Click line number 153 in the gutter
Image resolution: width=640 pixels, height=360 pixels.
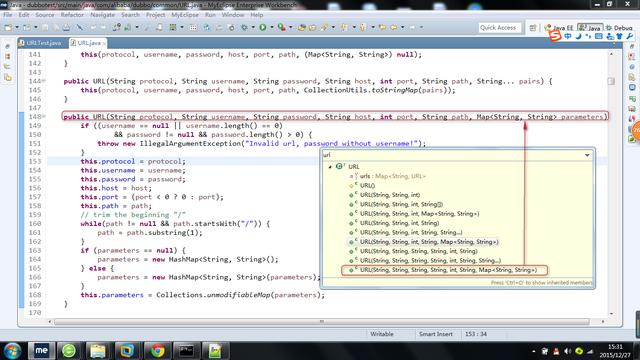[x=35, y=161]
